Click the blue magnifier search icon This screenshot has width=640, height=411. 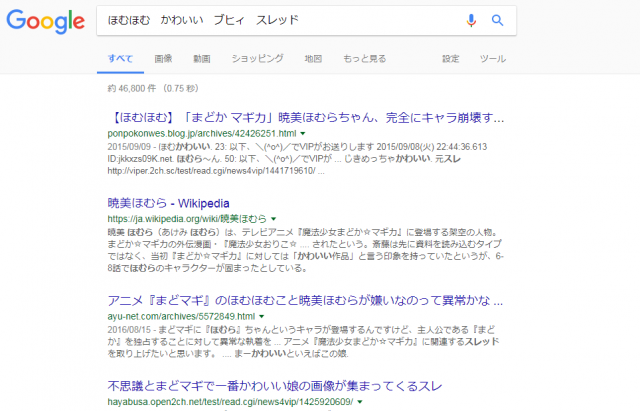point(497,20)
